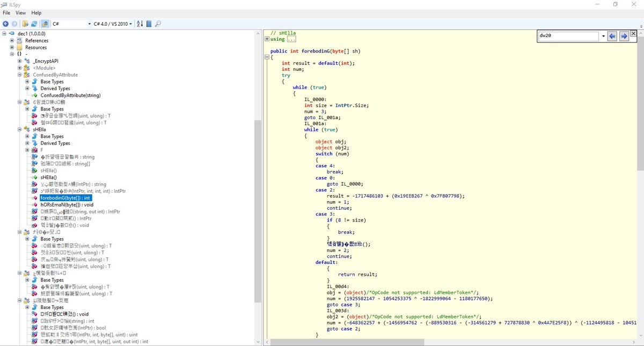Screen dimensions: 644x346
Task: Click the 'int size = IntPtr.Size;' line
Action: [x=336, y=105]
